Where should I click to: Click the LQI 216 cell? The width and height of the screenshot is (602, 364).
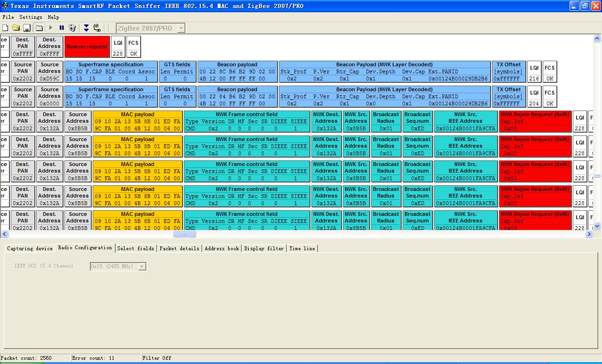[534, 71]
